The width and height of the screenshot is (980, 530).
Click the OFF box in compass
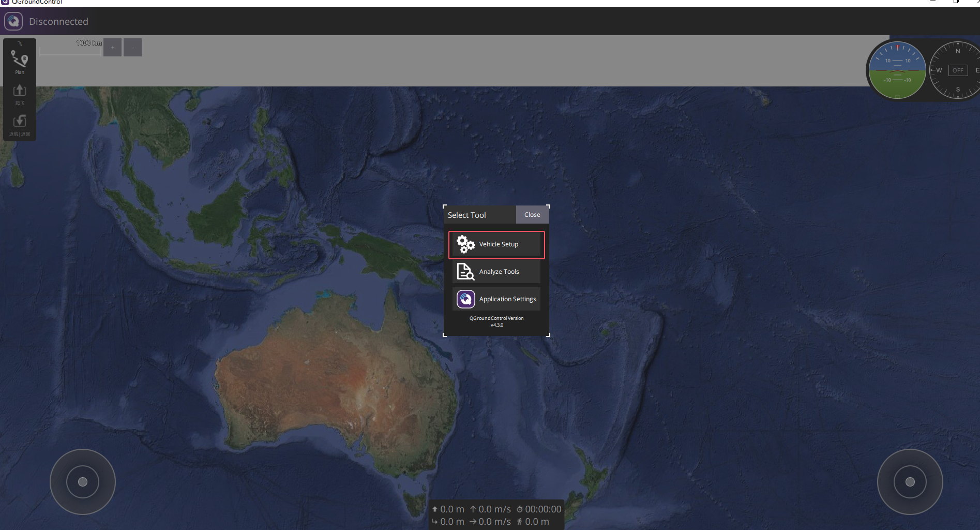tap(958, 70)
